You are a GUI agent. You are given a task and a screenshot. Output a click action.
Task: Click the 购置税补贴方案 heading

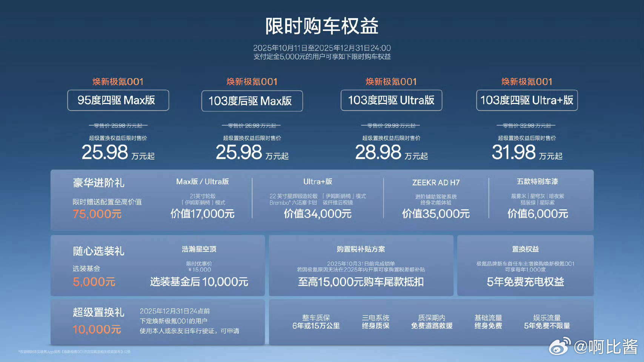coord(361,249)
